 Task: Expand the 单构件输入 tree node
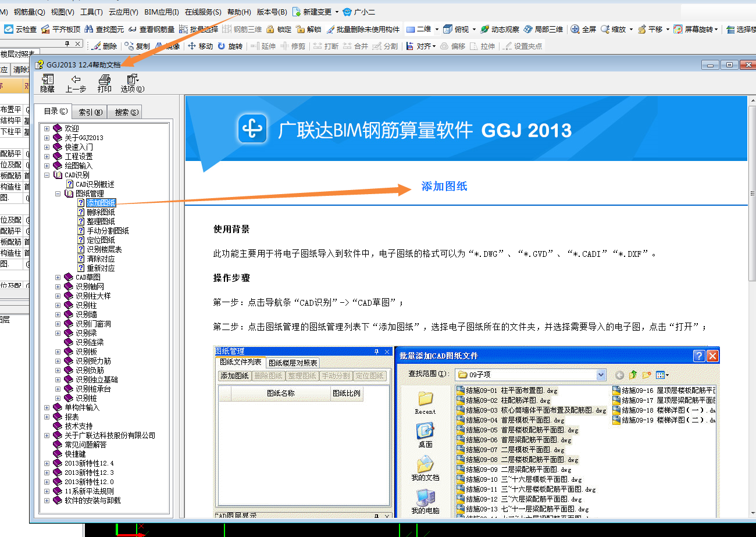47,407
